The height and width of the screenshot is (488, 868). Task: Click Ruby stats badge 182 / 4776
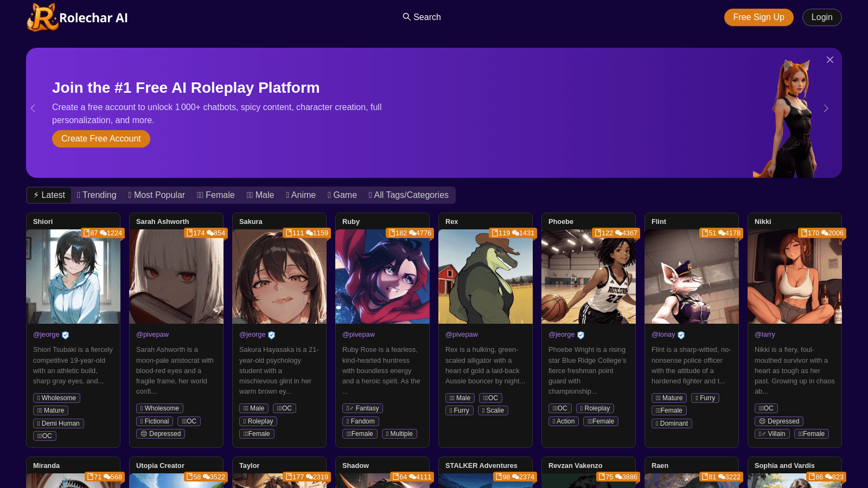click(x=410, y=233)
